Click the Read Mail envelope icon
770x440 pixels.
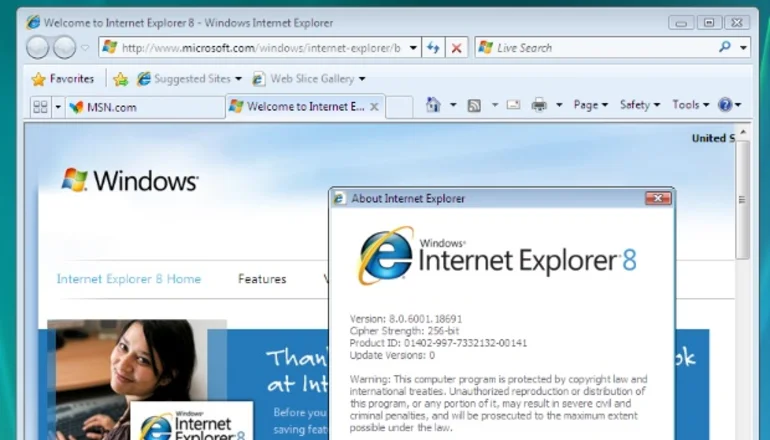513,105
